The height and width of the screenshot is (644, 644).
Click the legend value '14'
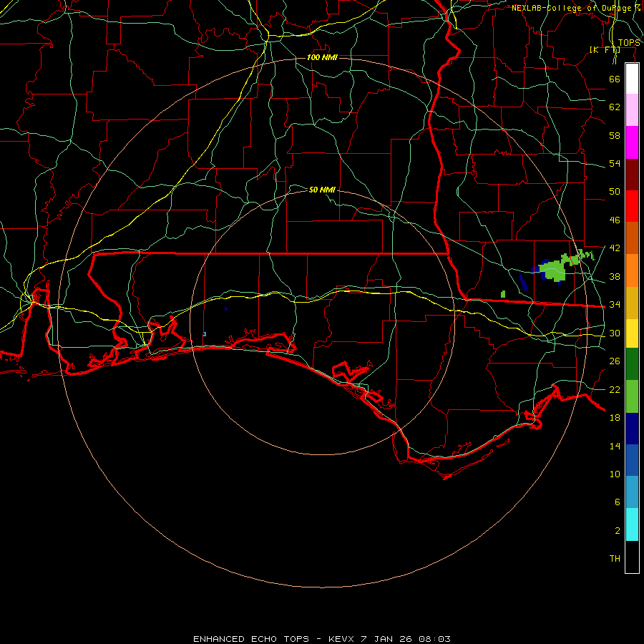615,446
